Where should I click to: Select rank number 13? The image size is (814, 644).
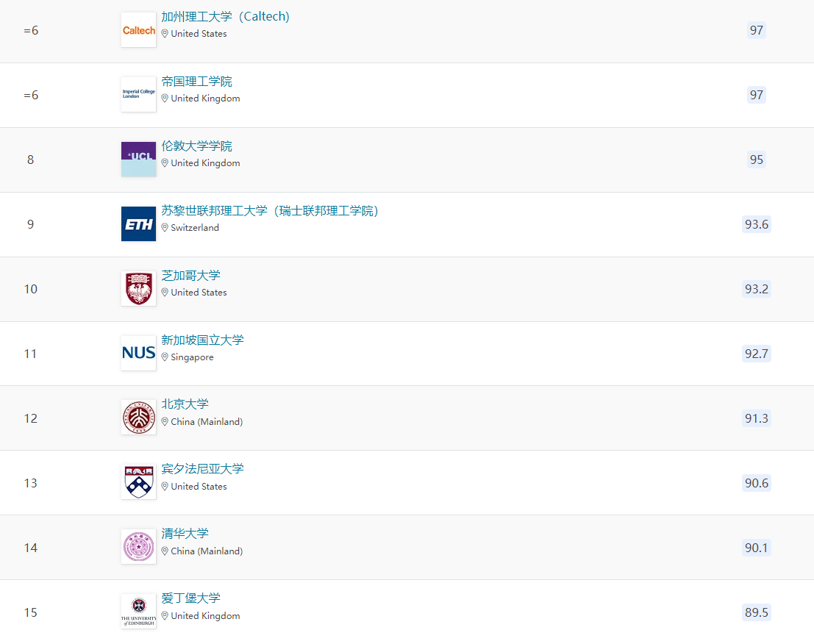(x=31, y=483)
